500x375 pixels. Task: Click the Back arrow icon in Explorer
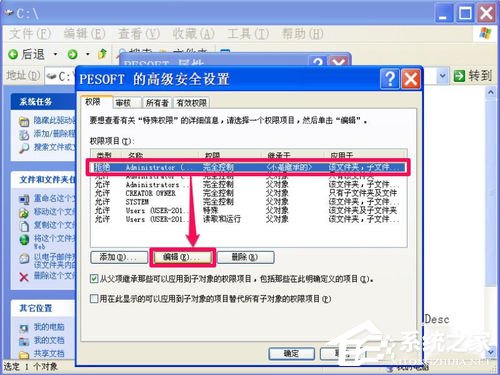pos(13,54)
